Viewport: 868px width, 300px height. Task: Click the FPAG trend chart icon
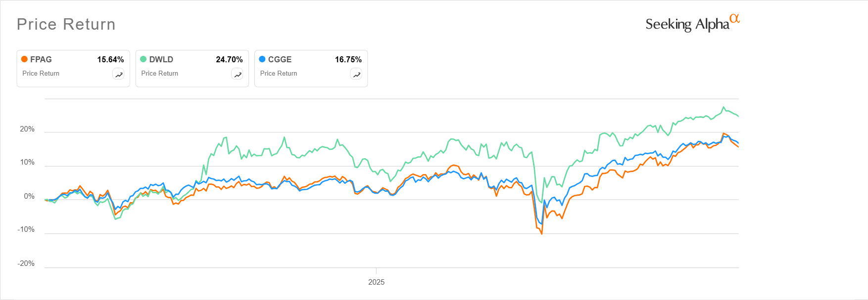[x=119, y=74]
